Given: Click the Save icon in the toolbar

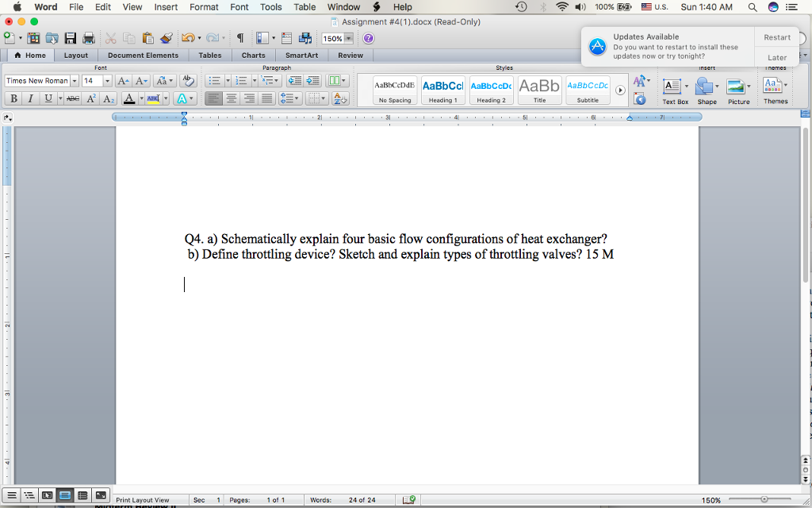Looking at the screenshot, I should click(70, 37).
